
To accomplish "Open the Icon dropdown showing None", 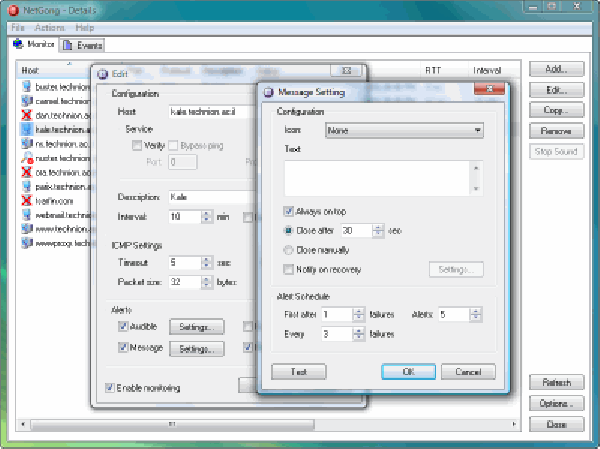I will pyautogui.click(x=404, y=131).
